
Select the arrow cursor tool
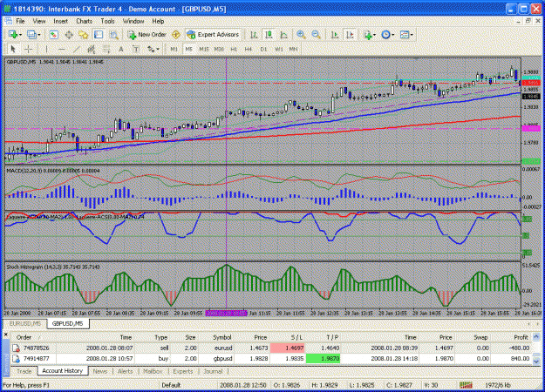13,50
